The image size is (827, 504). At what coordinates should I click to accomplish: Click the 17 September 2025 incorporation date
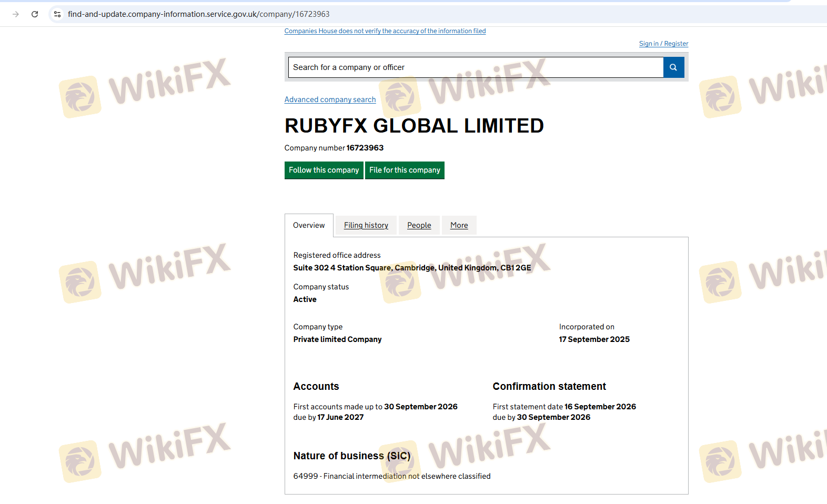[x=594, y=339]
